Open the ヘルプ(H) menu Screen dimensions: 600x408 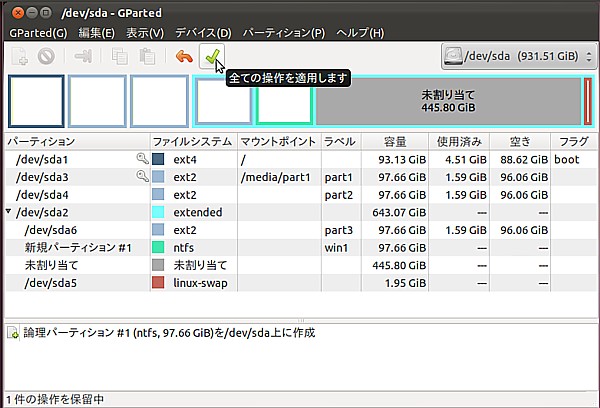[x=360, y=33]
